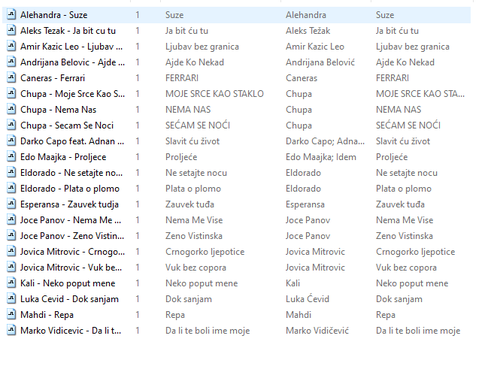Click artist cell 'Marko Vidičević'
The height and width of the screenshot is (366, 500).
tap(317, 331)
